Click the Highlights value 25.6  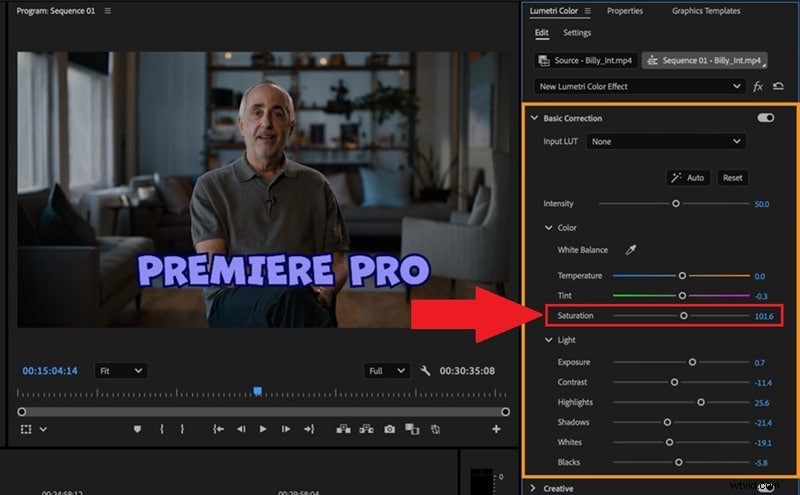click(762, 403)
